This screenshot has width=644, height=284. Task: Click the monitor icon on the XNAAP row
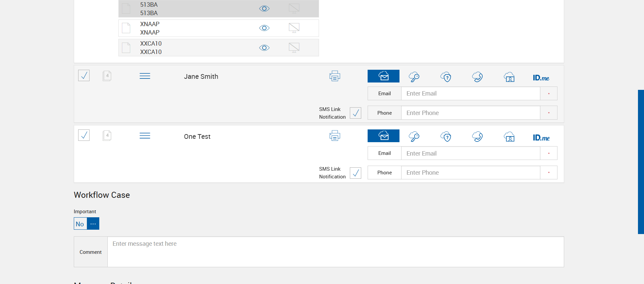tap(294, 28)
